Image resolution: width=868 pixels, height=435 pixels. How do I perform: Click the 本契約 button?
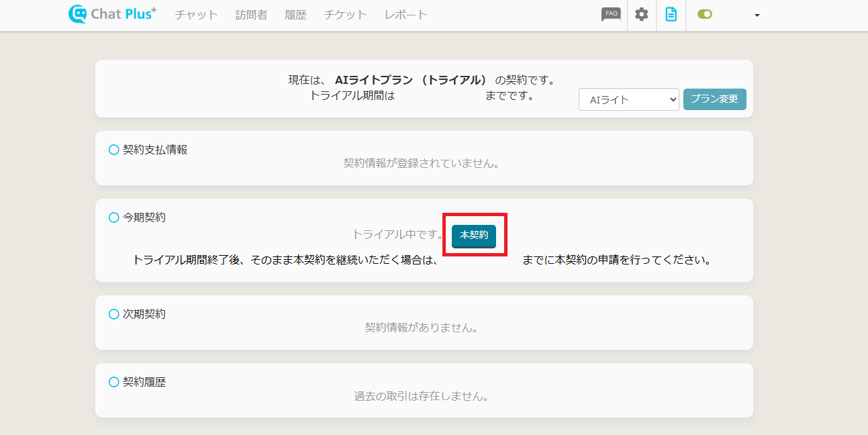point(474,235)
